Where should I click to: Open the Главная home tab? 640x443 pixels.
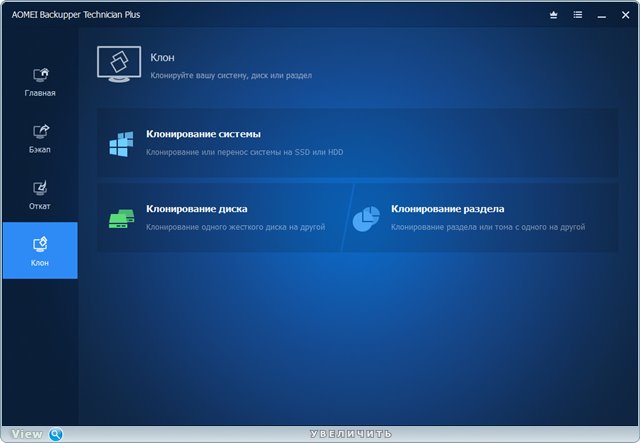[x=40, y=82]
